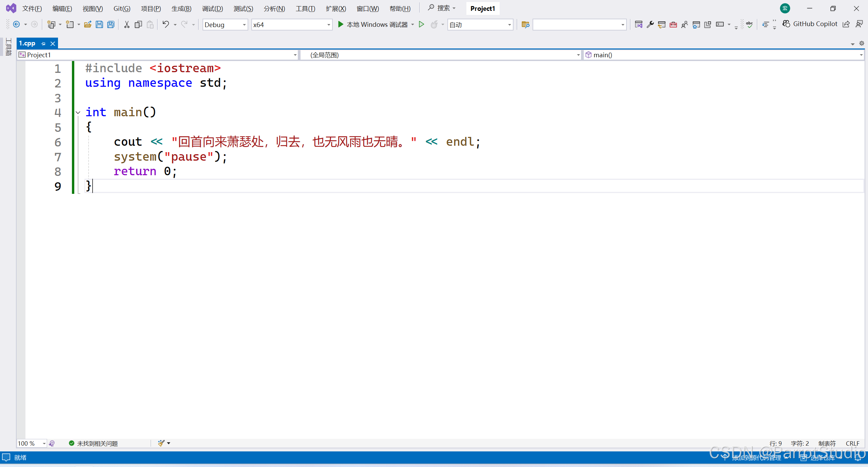Image resolution: width=868 pixels, height=467 pixels.
Task: Navigate backward with the back arrow icon
Action: coord(16,24)
